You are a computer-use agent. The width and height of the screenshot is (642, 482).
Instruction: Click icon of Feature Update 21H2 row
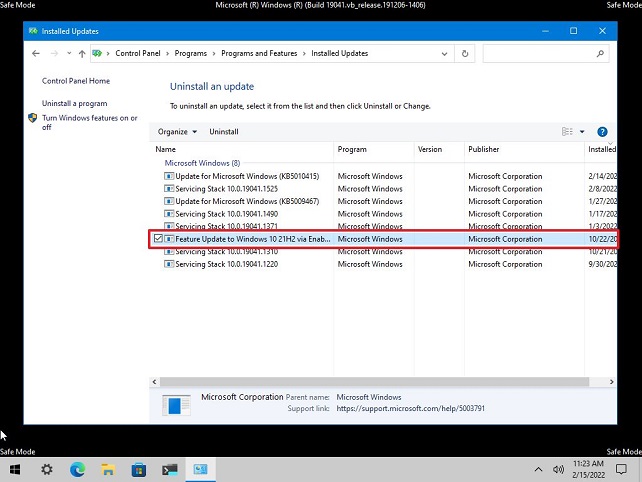pos(169,239)
